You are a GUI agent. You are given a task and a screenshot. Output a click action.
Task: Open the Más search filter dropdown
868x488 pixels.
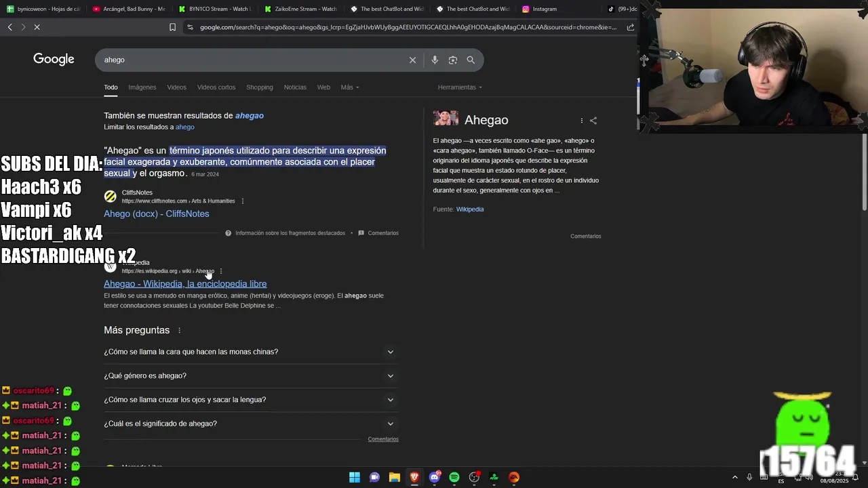click(x=350, y=87)
